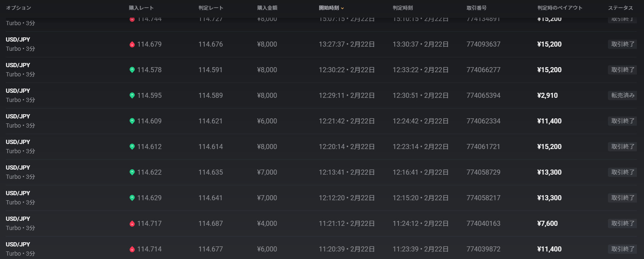Sort by the 判定時刻 column header
644x259 pixels.
tap(403, 8)
